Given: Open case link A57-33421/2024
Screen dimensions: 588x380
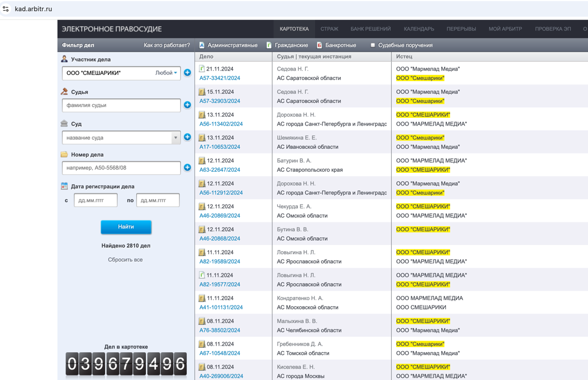Looking at the screenshot, I should click(x=220, y=78).
